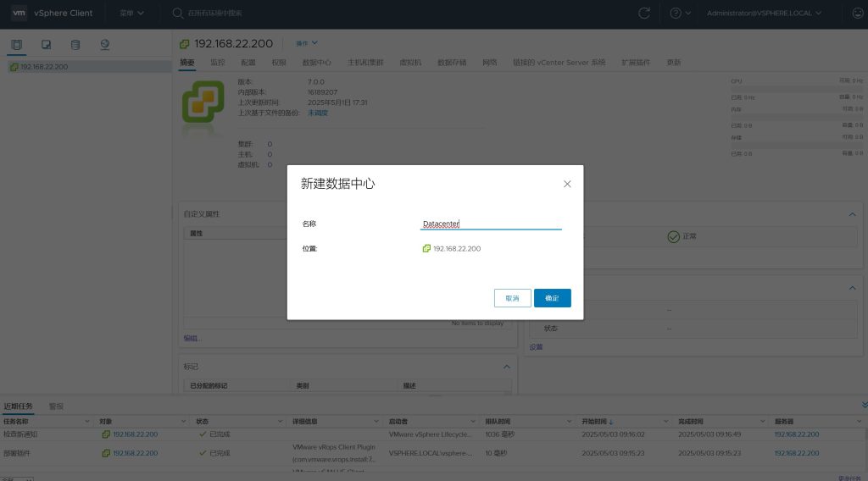Open the menu dropdown in the header
The image size is (868, 481).
pos(131,13)
